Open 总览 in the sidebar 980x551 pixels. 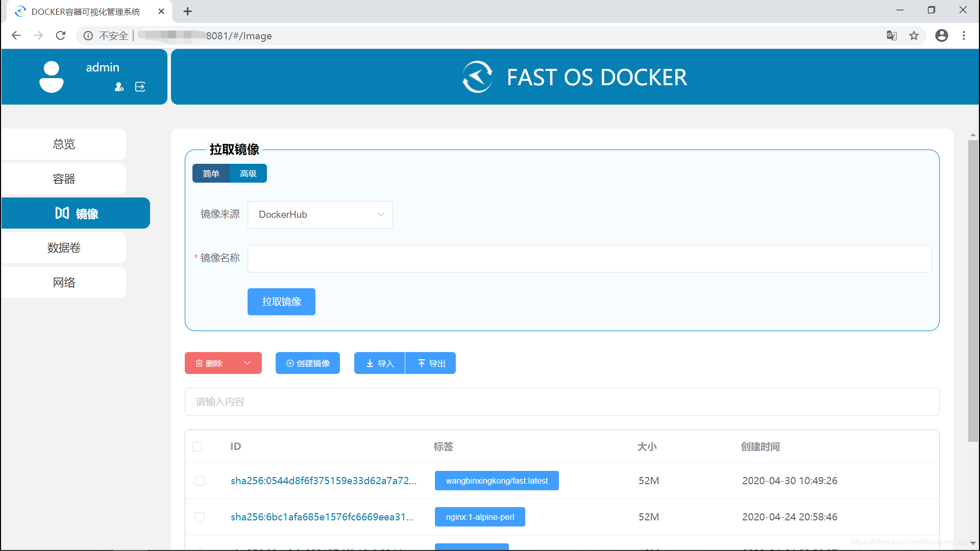[x=64, y=144]
